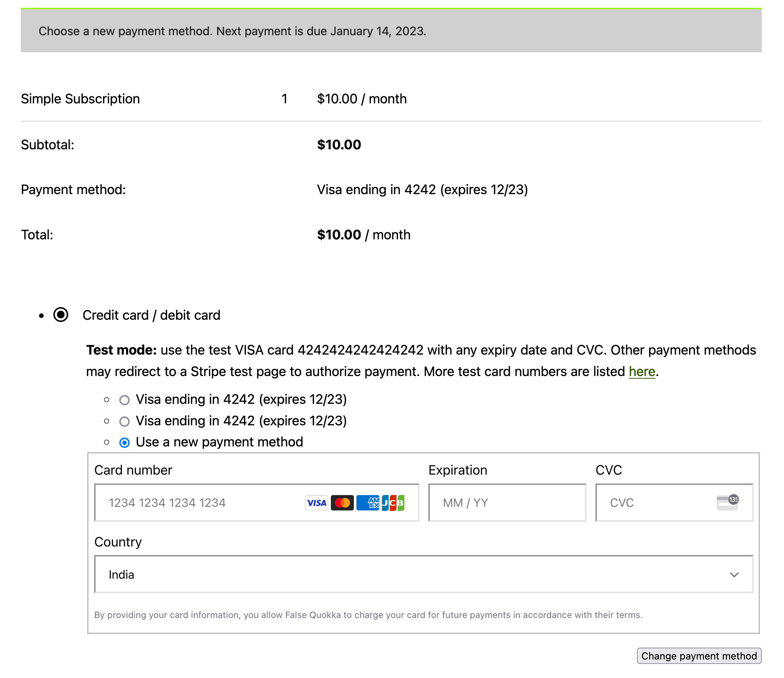
Task: Click the Visa card brand icon
Action: 316,503
